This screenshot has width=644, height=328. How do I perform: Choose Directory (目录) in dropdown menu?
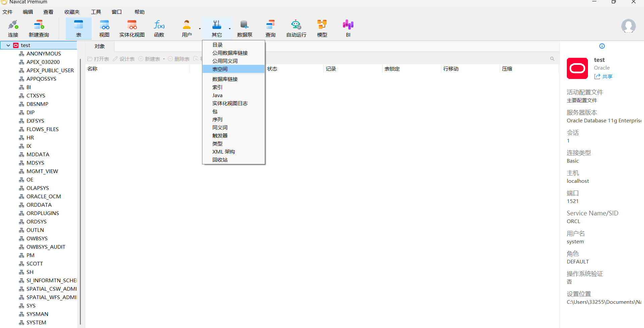click(234, 45)
